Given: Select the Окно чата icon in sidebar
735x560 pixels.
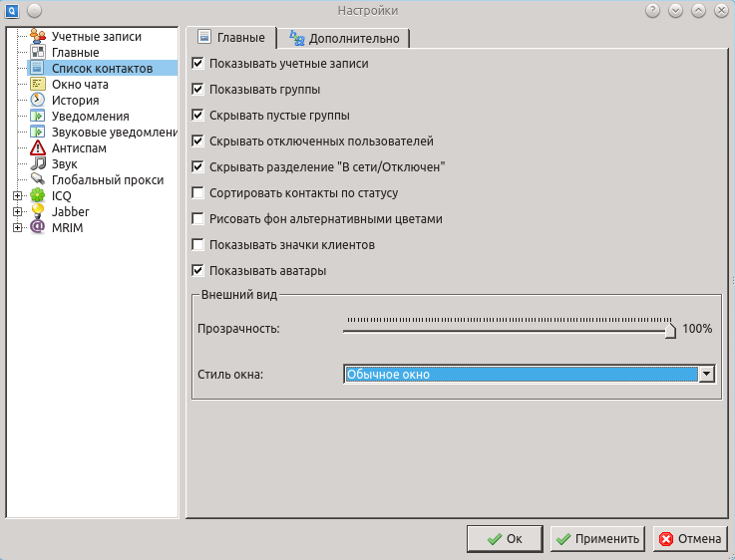Looking at the screenshot, I should 37,85.
